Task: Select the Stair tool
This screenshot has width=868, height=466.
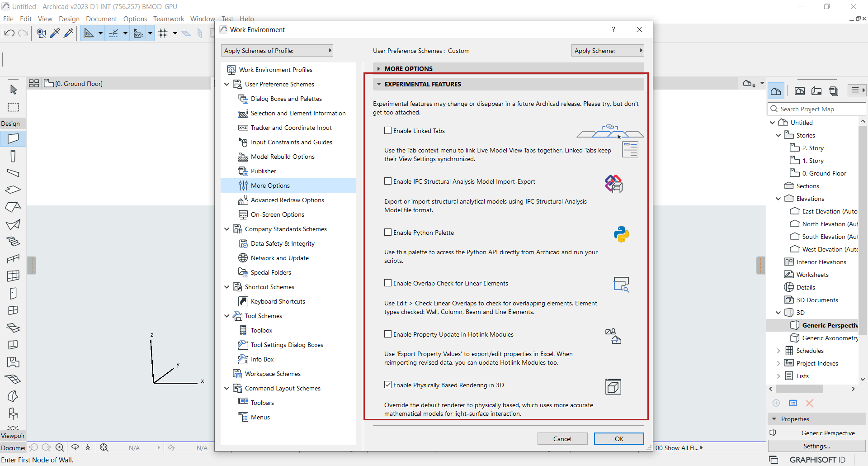Action: (13, 241)
